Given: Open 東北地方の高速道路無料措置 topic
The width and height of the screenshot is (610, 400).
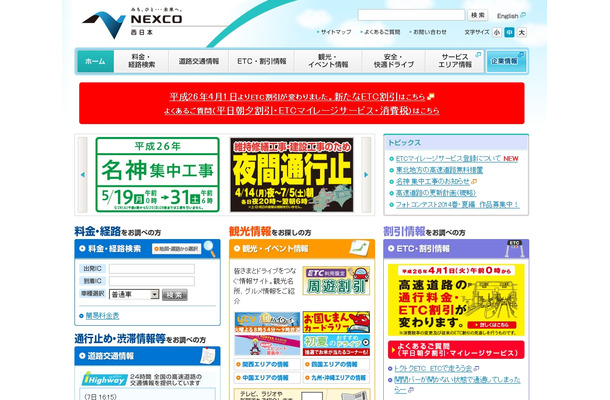Looking at the screenshot, I should click(439, 170).
